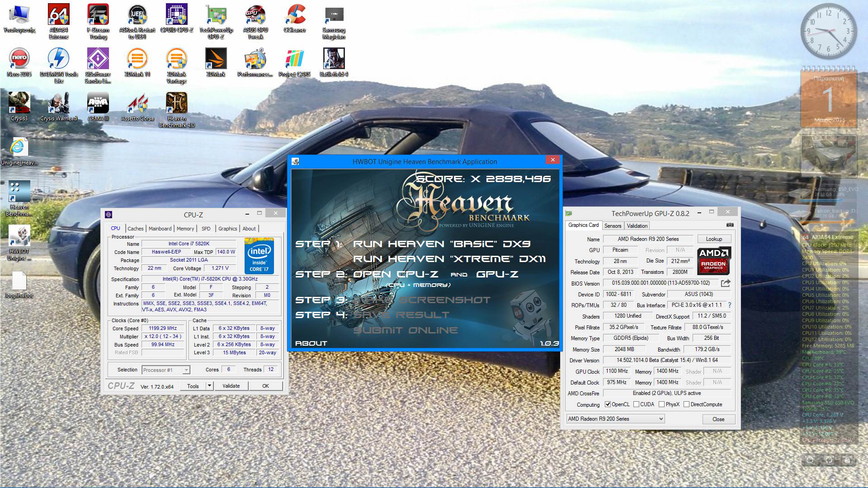The width and height of the screenshot is (868, 488).
Task: Open CCleaner desktop icon
Action: click(x=295, y=18)
